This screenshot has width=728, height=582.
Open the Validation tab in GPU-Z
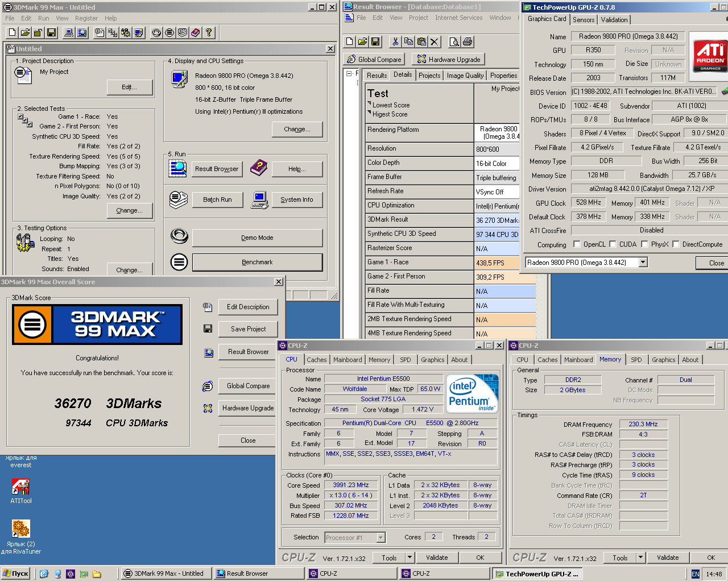click(614, 20)
